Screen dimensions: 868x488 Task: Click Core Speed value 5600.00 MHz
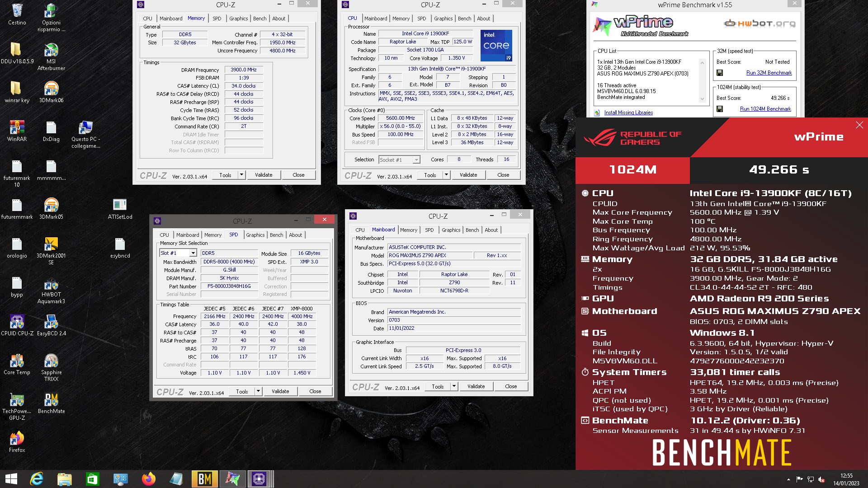click(400, 118)
